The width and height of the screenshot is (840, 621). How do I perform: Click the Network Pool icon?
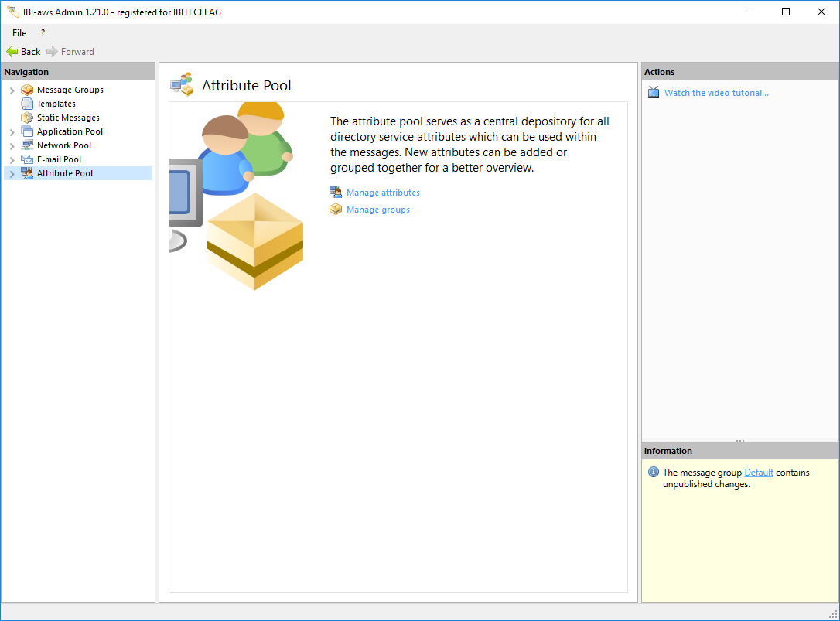tap(27, 145)
